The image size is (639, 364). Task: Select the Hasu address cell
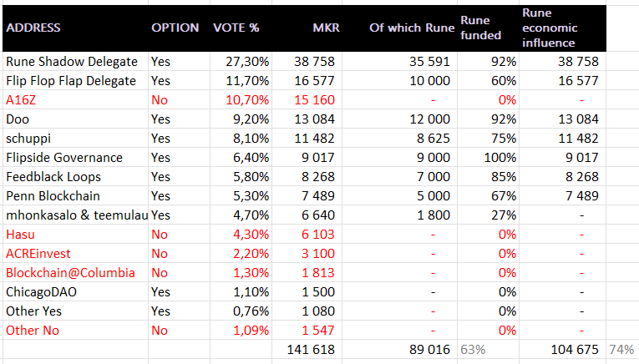click(x=20, y=235)
